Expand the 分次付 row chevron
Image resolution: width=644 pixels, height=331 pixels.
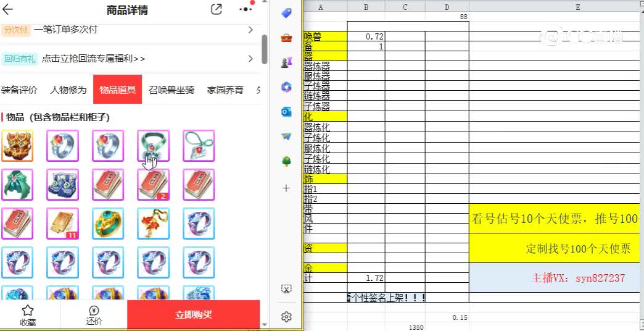250,30
